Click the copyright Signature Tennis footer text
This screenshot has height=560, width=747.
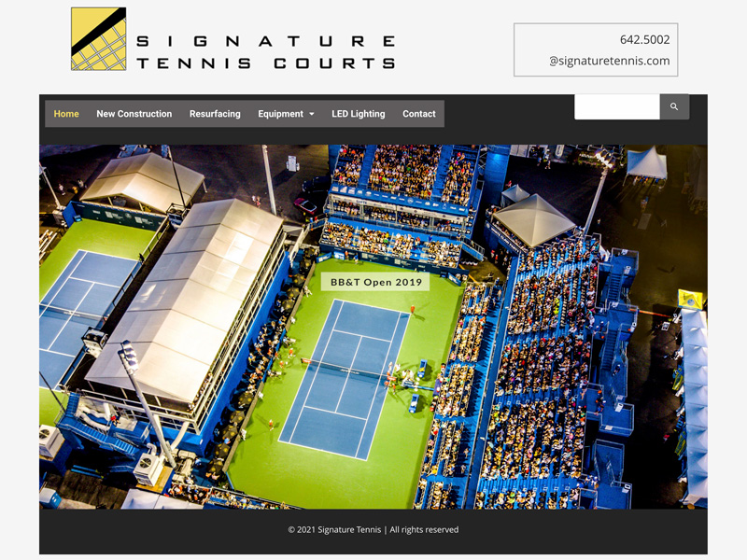[x=373, y=529]
